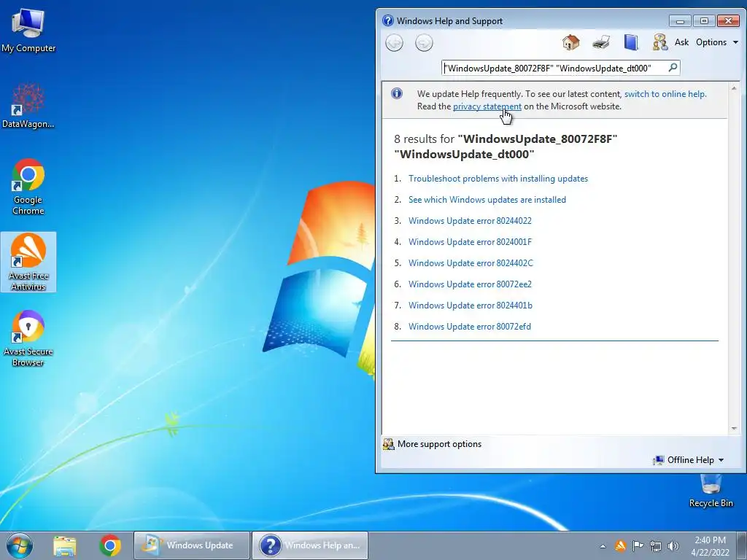This screenshot has width=747, height=560.
Task: Open the Windows Start menu
Action: coord(20,545)
